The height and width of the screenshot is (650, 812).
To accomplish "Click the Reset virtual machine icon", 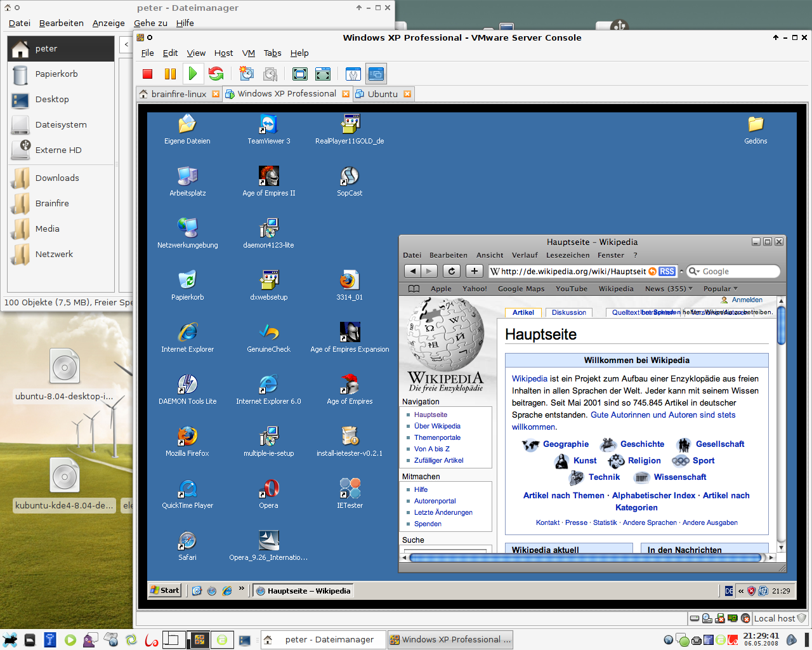I will [x=216, y=74].
